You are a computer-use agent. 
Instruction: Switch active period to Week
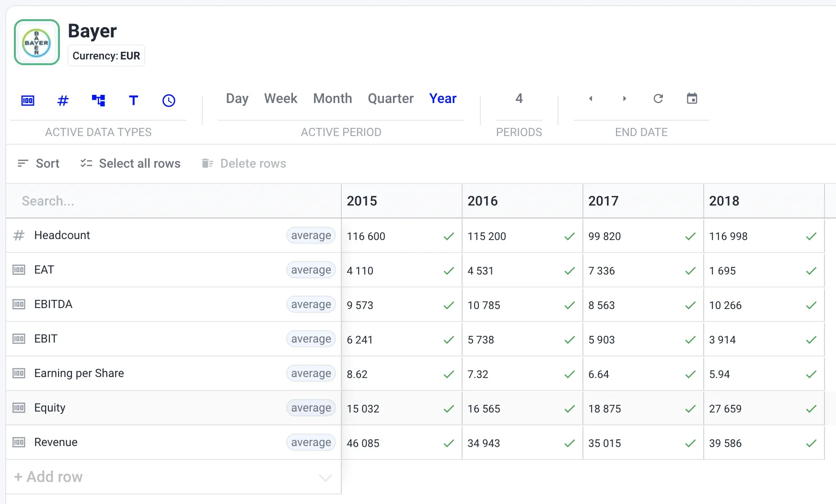coord(281,98)
